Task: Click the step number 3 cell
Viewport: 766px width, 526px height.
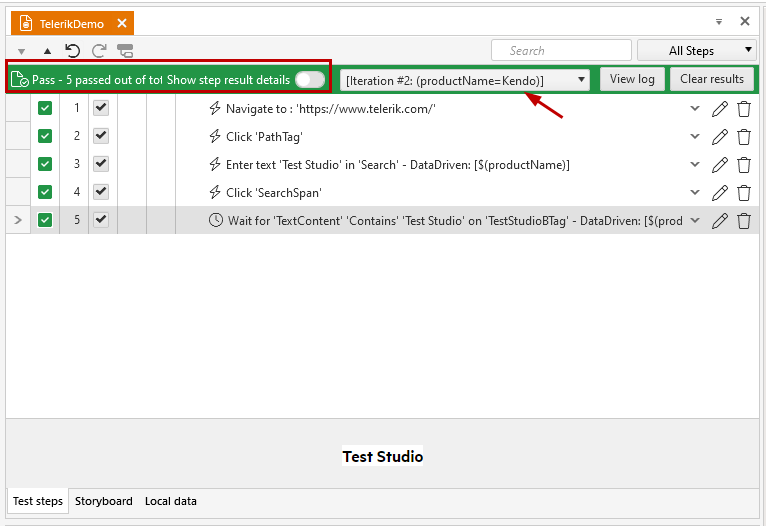Action: [77, 164]
